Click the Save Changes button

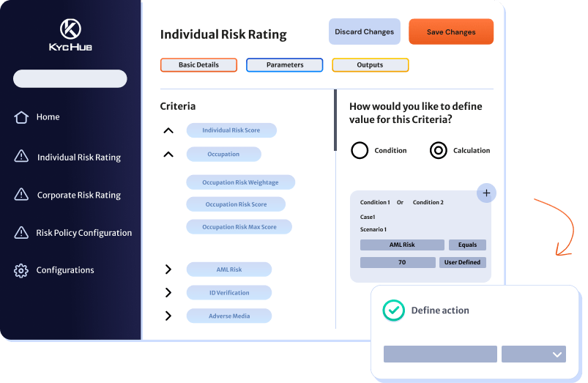point(451,31)
